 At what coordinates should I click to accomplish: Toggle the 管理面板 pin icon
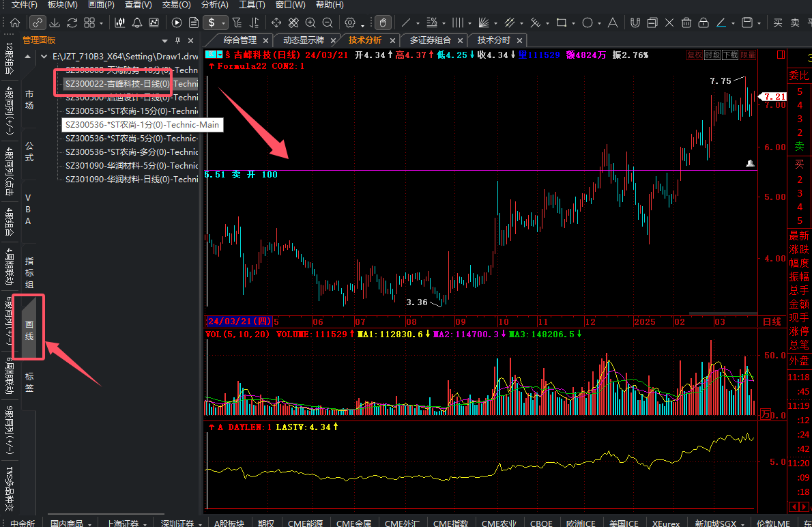(x=177, y=40)
